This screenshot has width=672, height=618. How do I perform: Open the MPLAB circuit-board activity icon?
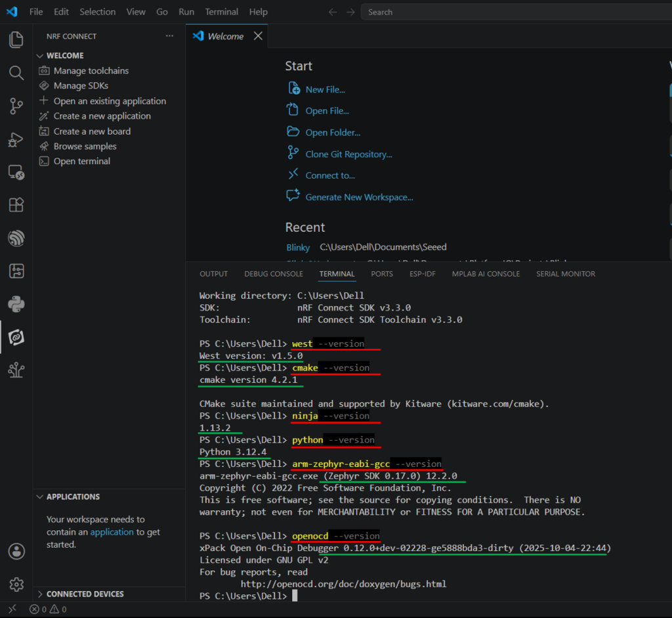16,271
